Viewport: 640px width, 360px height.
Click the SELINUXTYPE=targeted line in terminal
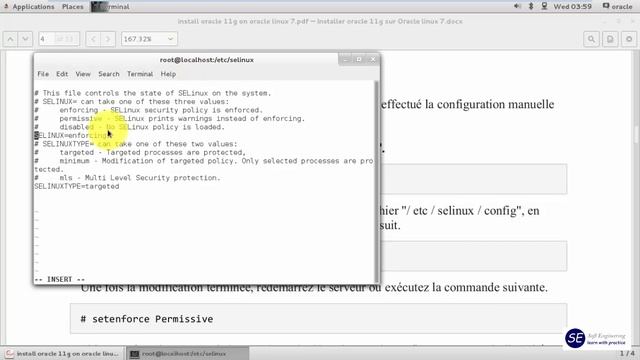[77, 186]
